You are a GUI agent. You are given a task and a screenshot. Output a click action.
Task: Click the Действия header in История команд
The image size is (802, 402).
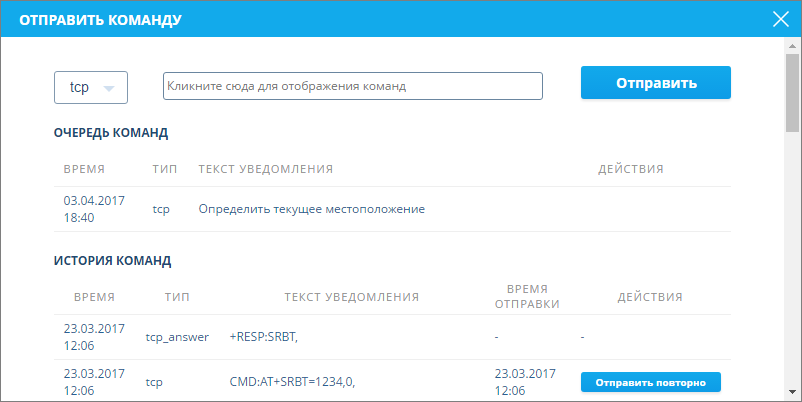(x=650, y=297)
